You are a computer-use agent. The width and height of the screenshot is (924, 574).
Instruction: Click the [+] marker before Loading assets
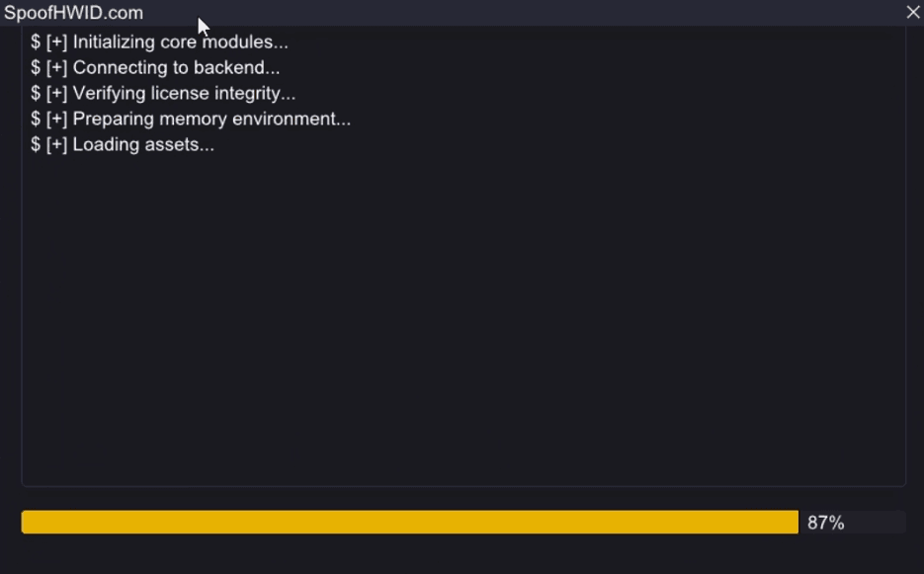(56, 144)
